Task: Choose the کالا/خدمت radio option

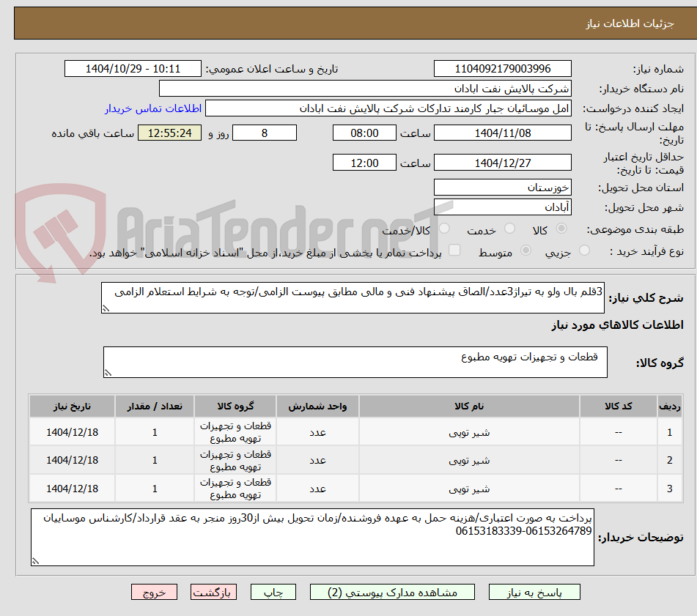Action: click(x=444, y=229)
